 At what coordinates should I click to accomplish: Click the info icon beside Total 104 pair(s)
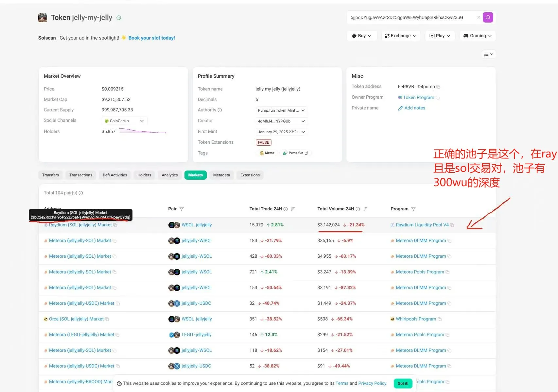[81, 193]
